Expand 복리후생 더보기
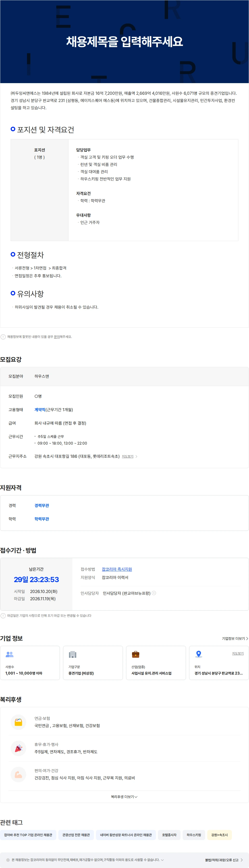The height and width of the screenshot is (868, 249). (x=124, y=797)
